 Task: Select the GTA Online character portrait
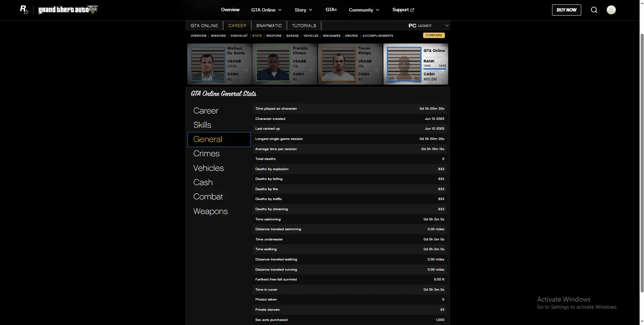coord(404,64)
